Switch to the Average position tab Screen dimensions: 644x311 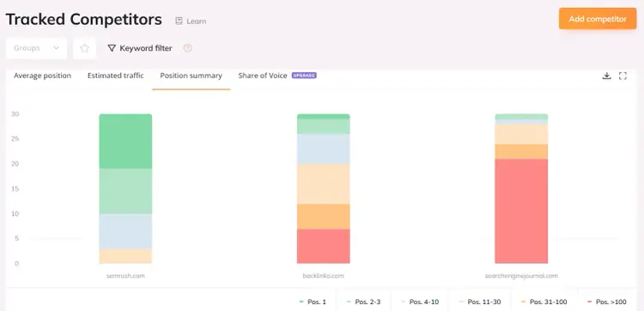pos(42,76)
